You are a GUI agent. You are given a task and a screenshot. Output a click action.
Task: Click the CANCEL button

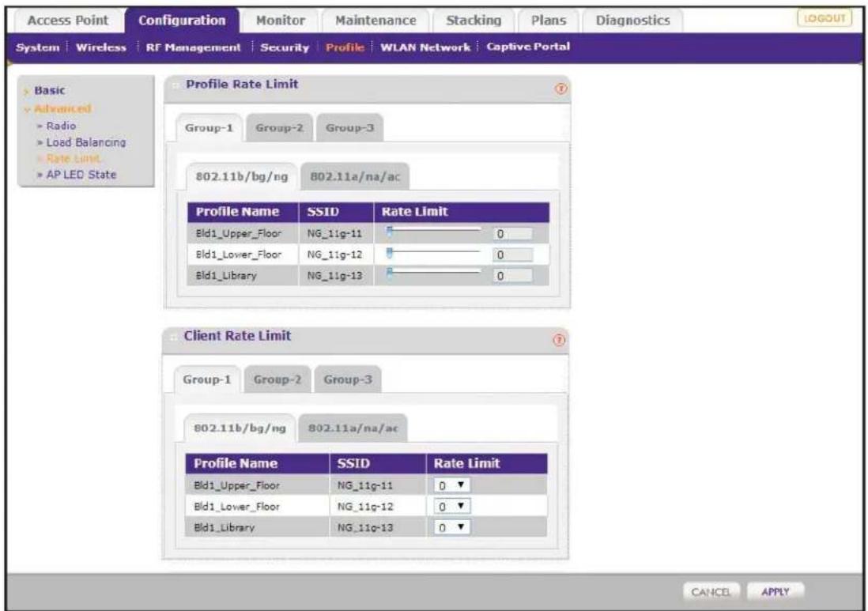[711, 592]
